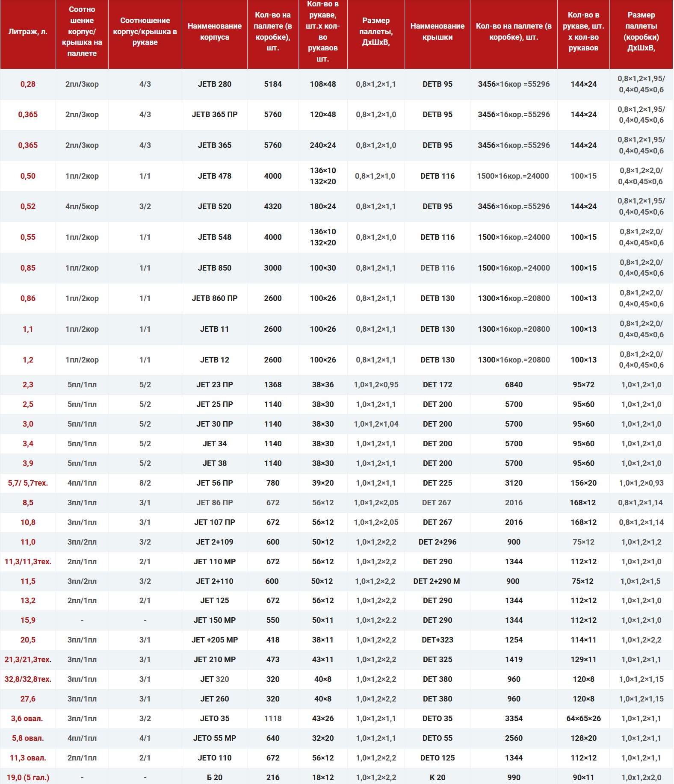
Task: Click the 'Наименование корпуса' column header
Action: (x=214, y=32)
